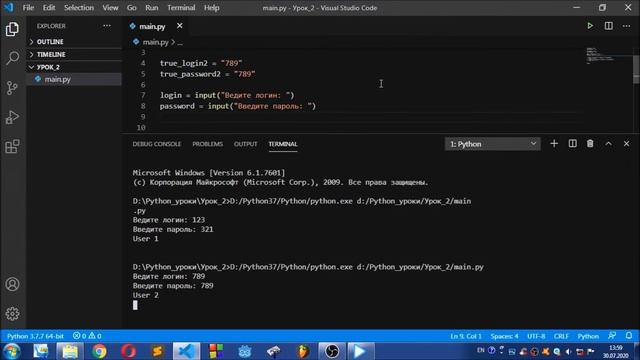Collapse the УРОК_2 folder section
Viewport: 640px width, 360px height.
74,67
